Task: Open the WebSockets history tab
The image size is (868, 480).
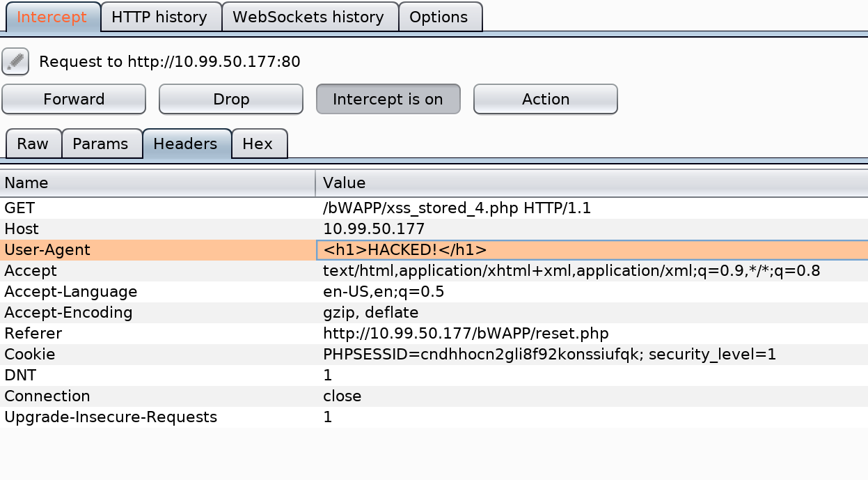Action: 309,17
